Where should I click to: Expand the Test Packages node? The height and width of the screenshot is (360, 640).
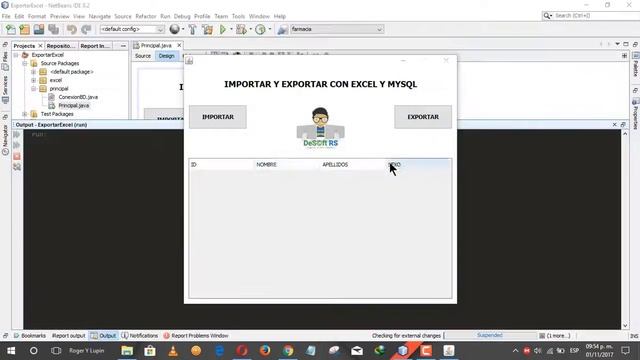click(x=25, y=114)
